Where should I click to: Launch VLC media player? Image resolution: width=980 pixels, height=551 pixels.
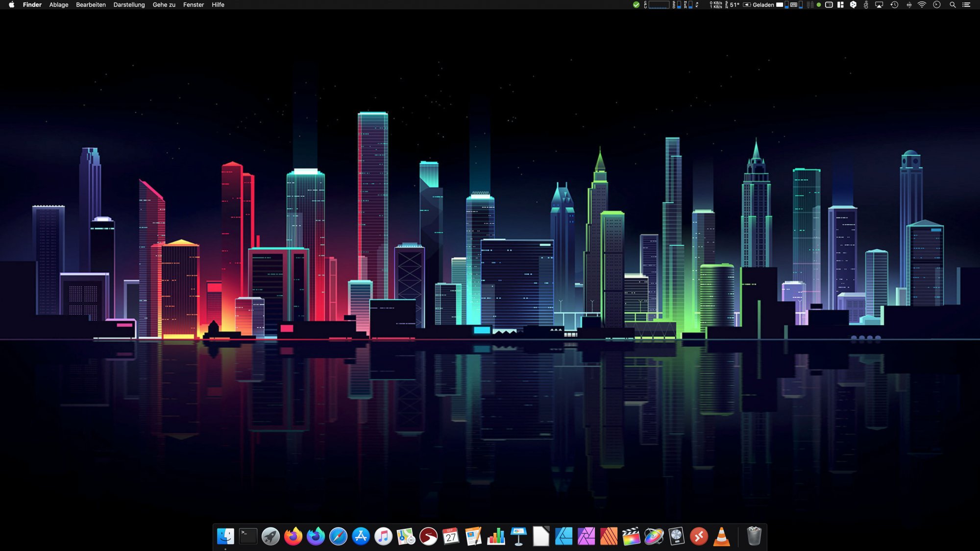[721, 536]
